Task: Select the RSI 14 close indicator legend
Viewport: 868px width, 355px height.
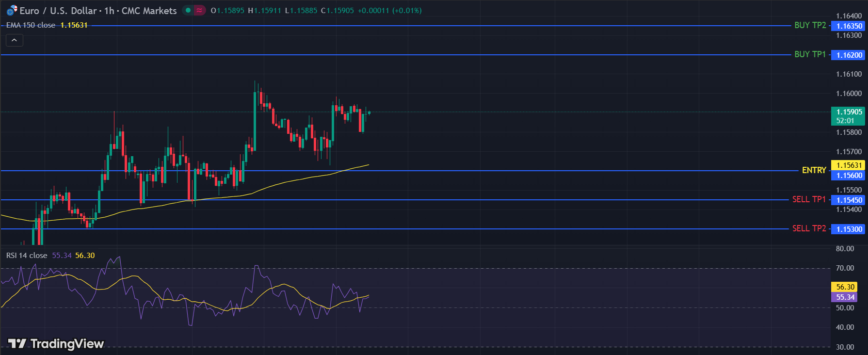Action: (27, 256)
